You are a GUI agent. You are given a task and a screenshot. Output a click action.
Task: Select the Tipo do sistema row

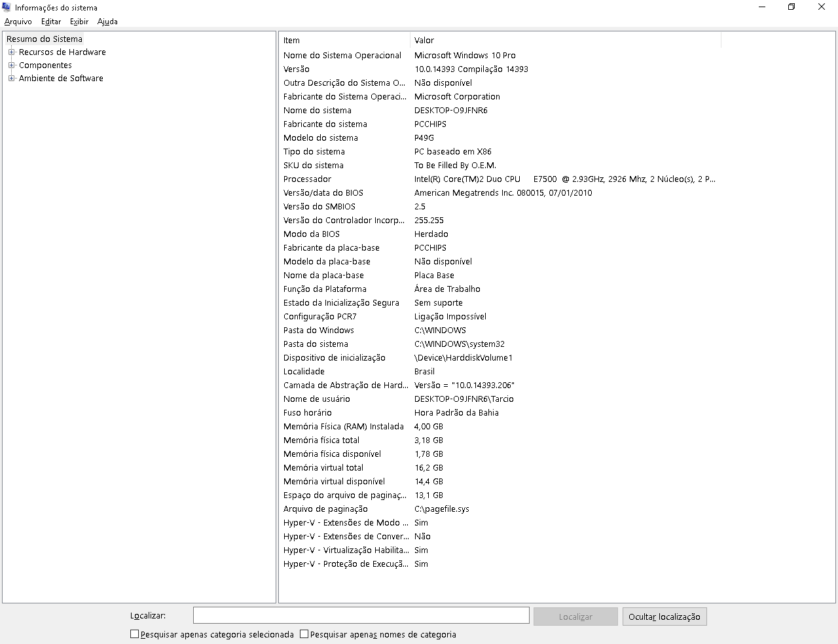coord(500,152)
